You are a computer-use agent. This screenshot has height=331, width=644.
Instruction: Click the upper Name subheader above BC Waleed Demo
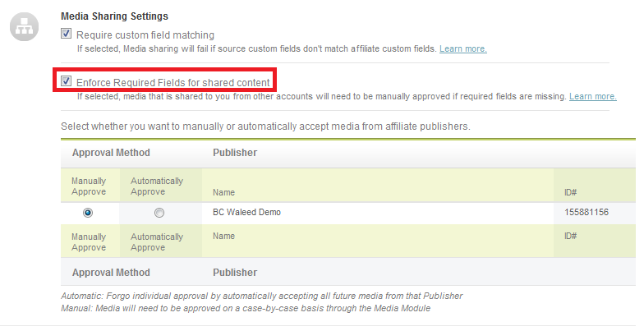pos(223,192)
